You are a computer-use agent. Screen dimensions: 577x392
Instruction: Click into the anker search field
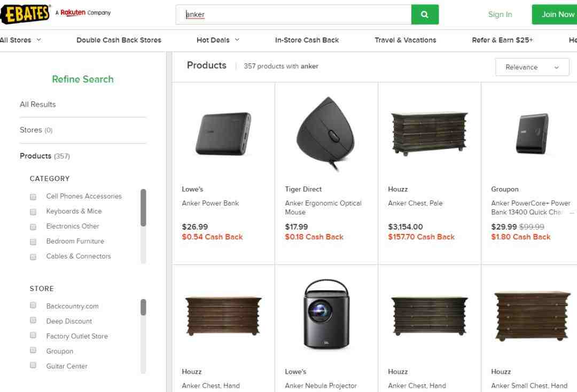[x=294, y=14]
